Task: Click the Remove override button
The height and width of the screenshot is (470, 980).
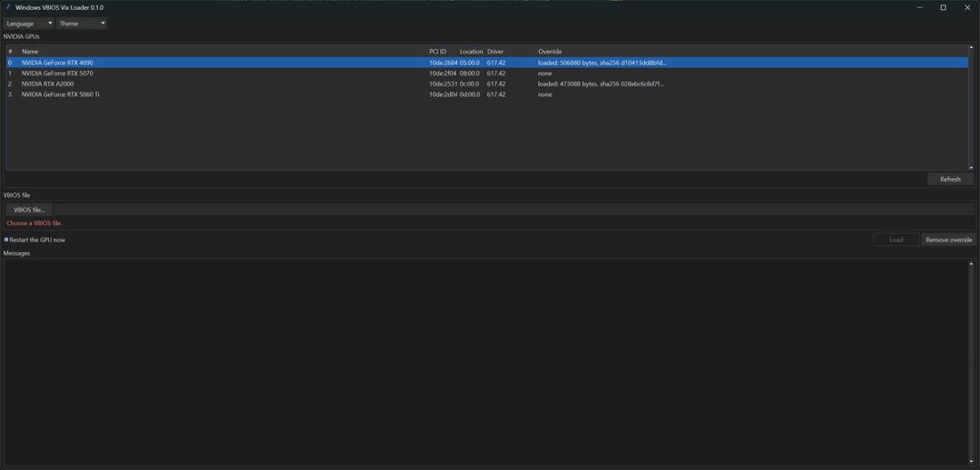Action: click(x=949, y=240)
